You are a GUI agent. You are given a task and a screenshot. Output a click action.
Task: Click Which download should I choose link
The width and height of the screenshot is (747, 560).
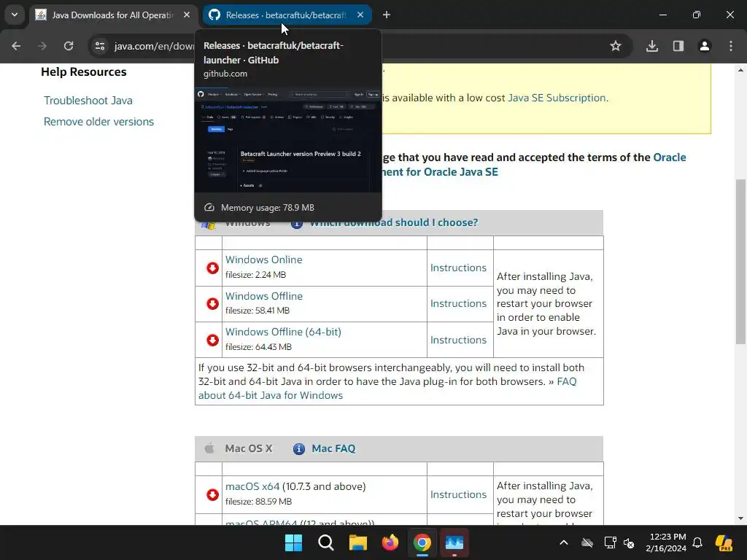(394, 222)
